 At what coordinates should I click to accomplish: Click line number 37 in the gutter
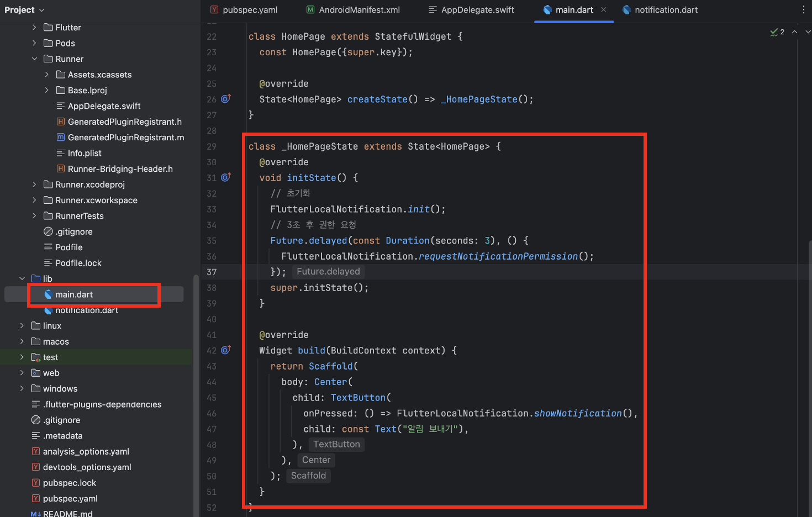[x=211, y=272]
